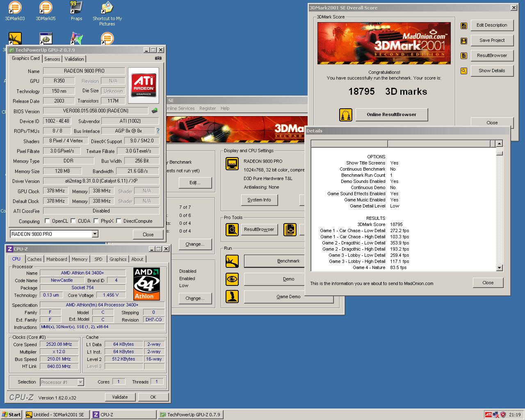
Task: Enable the OpenCL checkbox
Action: (x=47, y=221)
